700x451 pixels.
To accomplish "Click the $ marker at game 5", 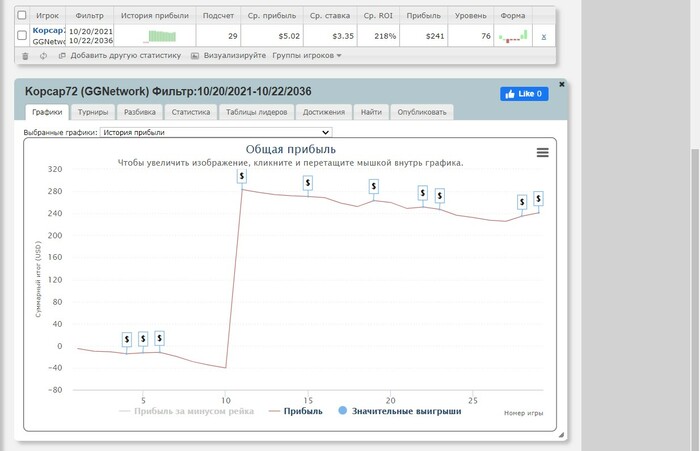I will pyautogui.click(x=143, y=339).
